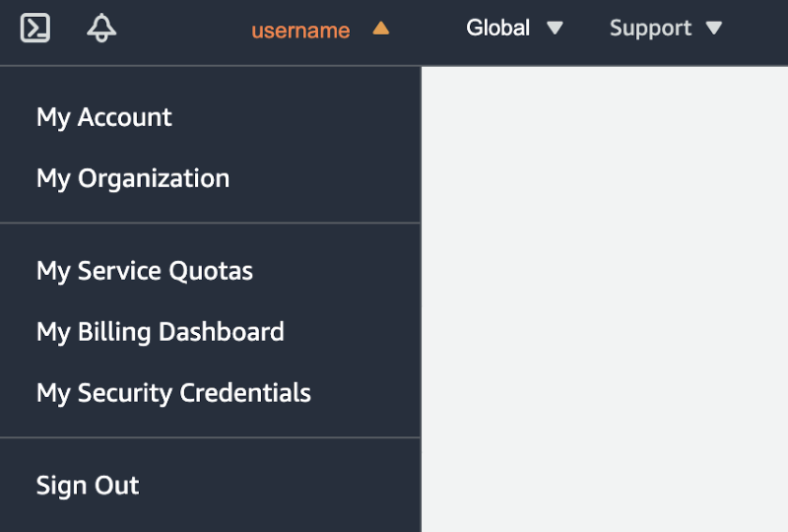Screen dimensions: 788x532
Task: Go to My Billing Dashboard
Action: pyautogui.click(x=161, y=332)
